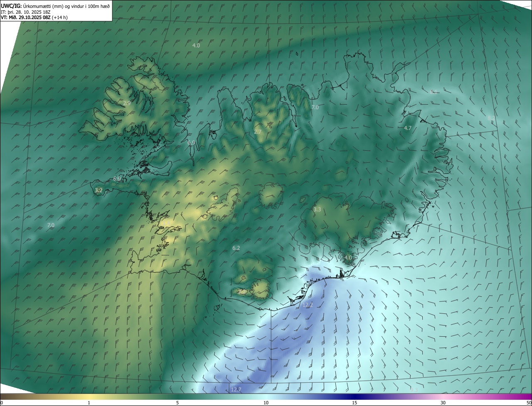532x406 pixels.
Task: Click the 4.0 value in the northern ocean
Action: [x=196, y=45]
